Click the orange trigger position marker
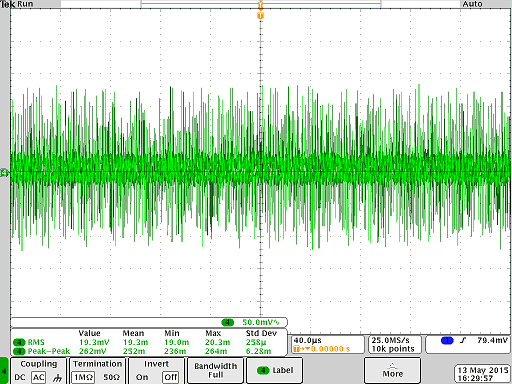 260,16
